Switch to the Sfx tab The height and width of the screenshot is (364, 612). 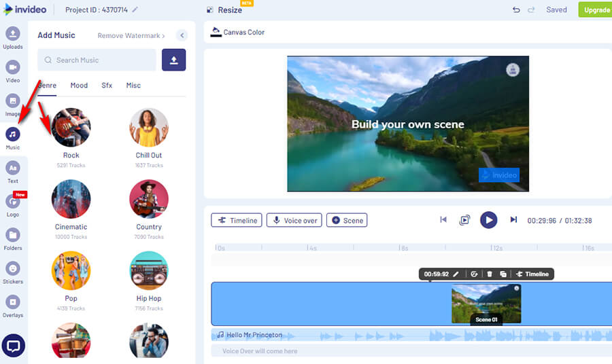click(107, 86)
